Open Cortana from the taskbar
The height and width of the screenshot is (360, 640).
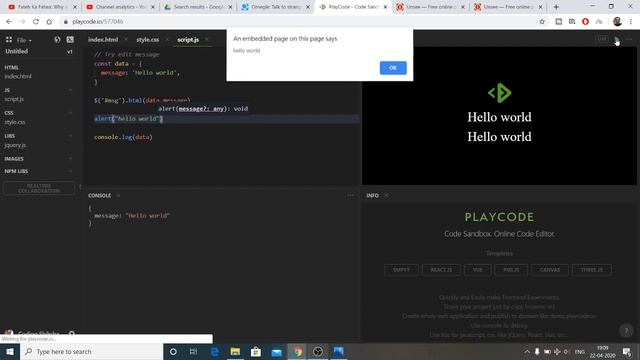[x=173, y=351]
